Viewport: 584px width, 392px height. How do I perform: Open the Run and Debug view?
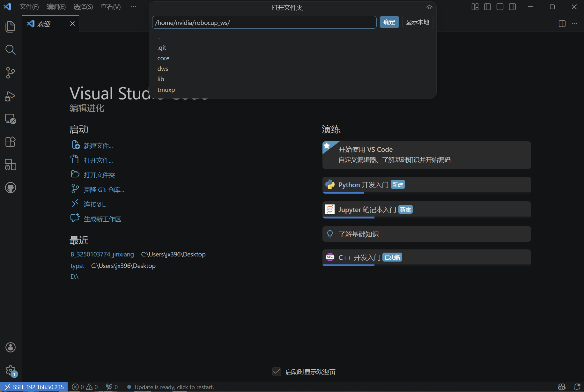click(x=11, y=96)
